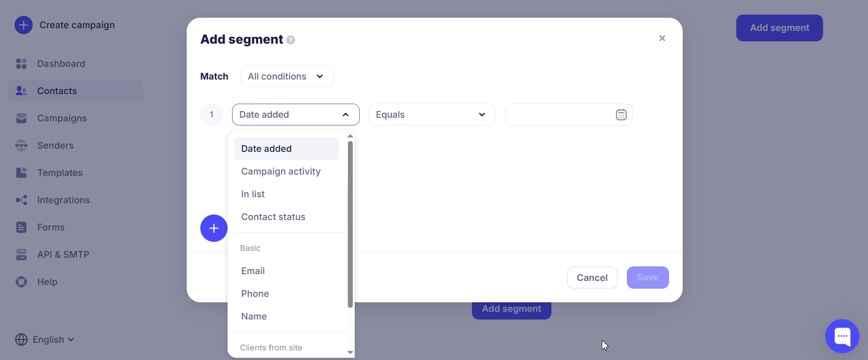Expand the All conditions match dropdown

(287, 76)
